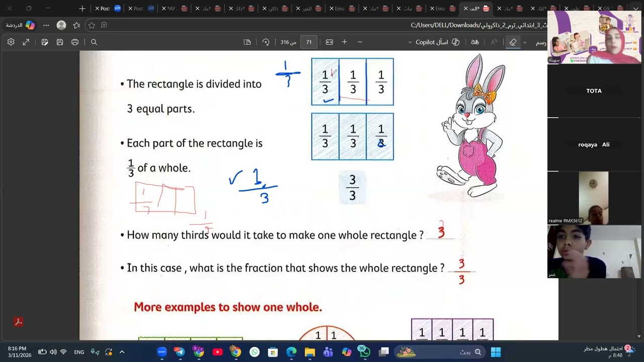Zoom in with the plus button
The image size is (644, 362).
point(345,42)
